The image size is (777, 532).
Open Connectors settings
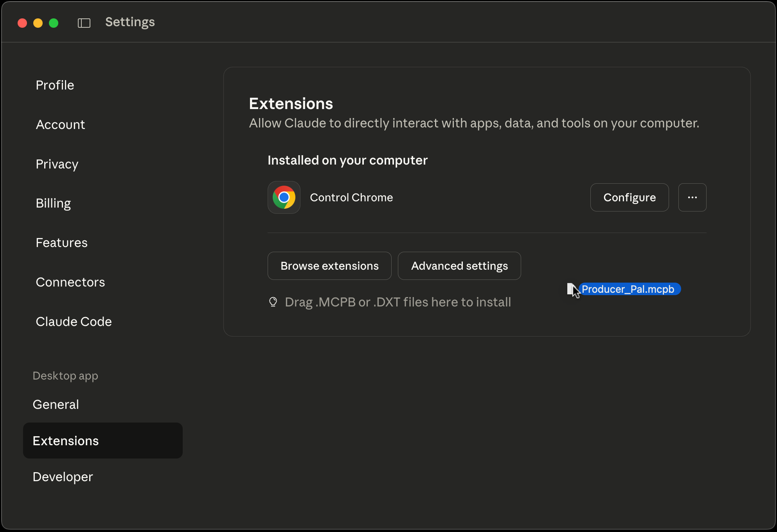[x=70, y=282]
